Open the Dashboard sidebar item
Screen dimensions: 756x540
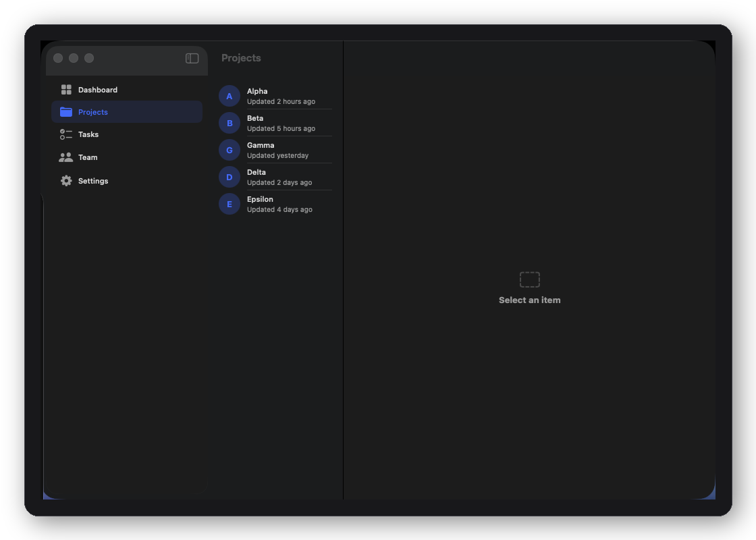[x=127, y=90]
